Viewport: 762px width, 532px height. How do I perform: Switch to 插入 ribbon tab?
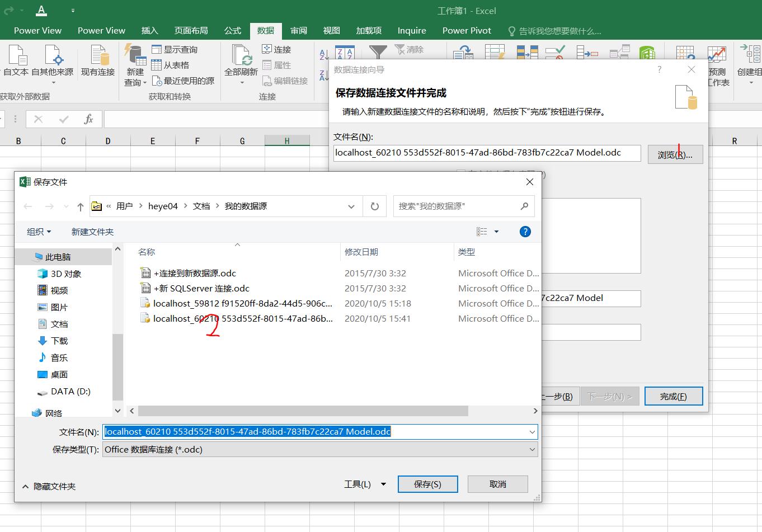(149, 30)
